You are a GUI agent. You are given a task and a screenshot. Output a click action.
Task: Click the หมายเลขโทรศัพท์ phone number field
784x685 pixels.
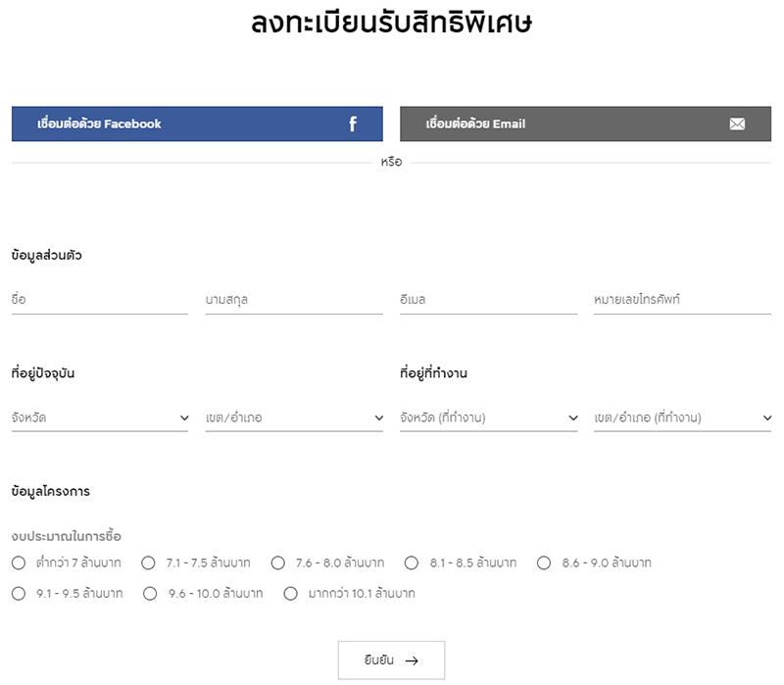point(682,300)
